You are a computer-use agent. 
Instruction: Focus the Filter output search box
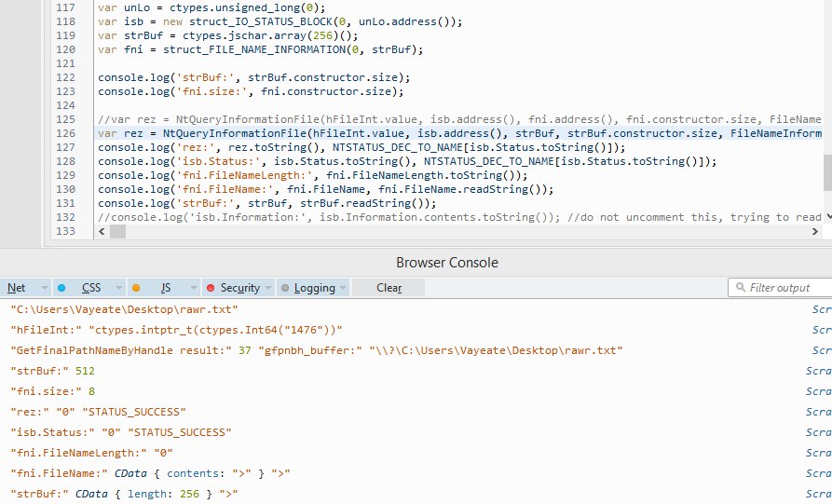click(780, 288)
